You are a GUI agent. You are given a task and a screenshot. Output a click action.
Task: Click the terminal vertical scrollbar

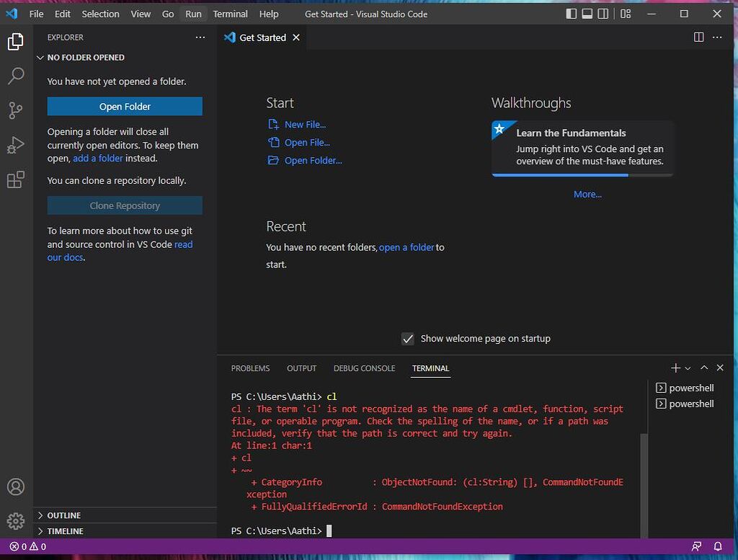click(644, 485)
